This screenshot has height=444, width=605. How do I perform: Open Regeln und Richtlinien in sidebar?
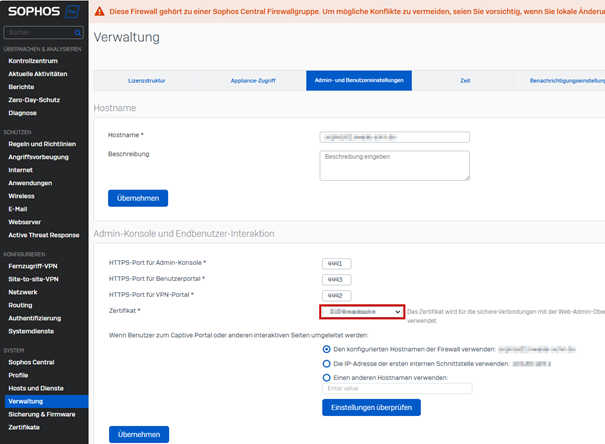(x=42, y=144)
